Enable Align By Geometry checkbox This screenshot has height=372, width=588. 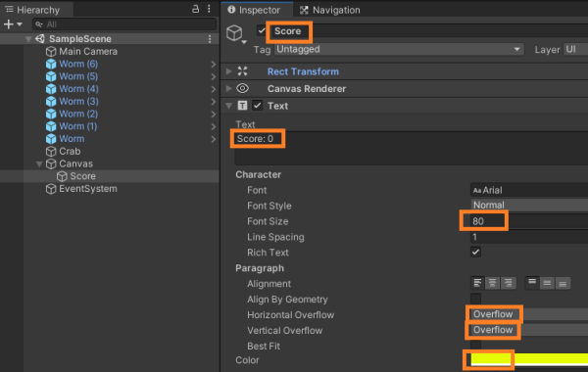475,299
